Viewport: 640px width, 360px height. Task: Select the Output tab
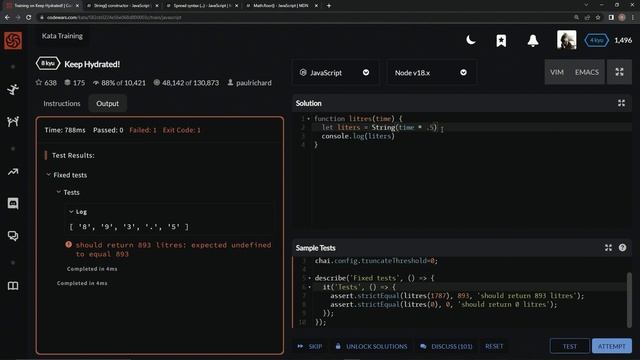pyautogui.click(x=107, y=104)
